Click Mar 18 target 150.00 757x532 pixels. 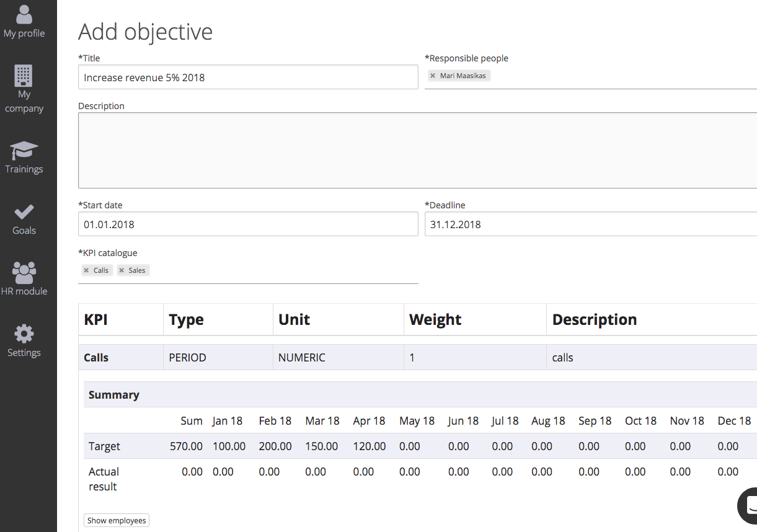point(322,446)
